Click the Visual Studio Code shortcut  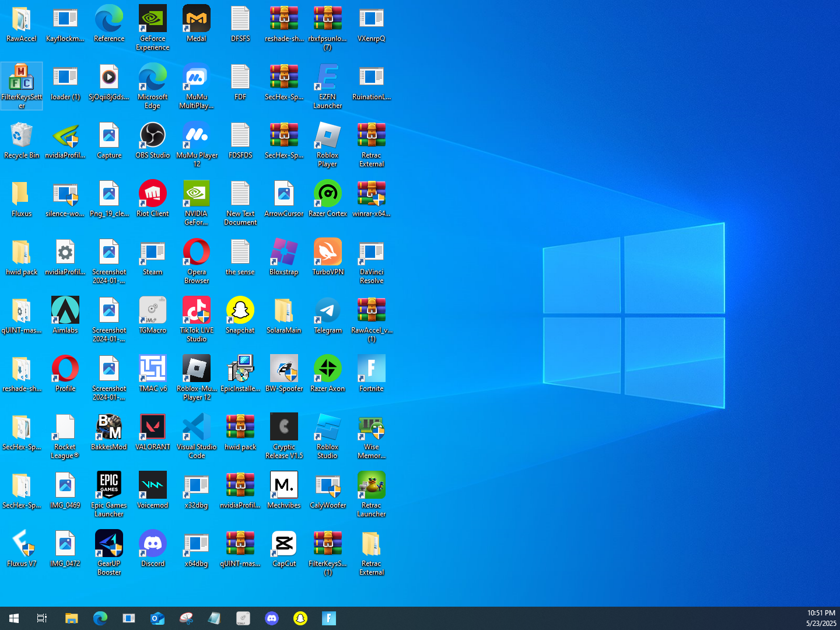click(x=197, y=428)
